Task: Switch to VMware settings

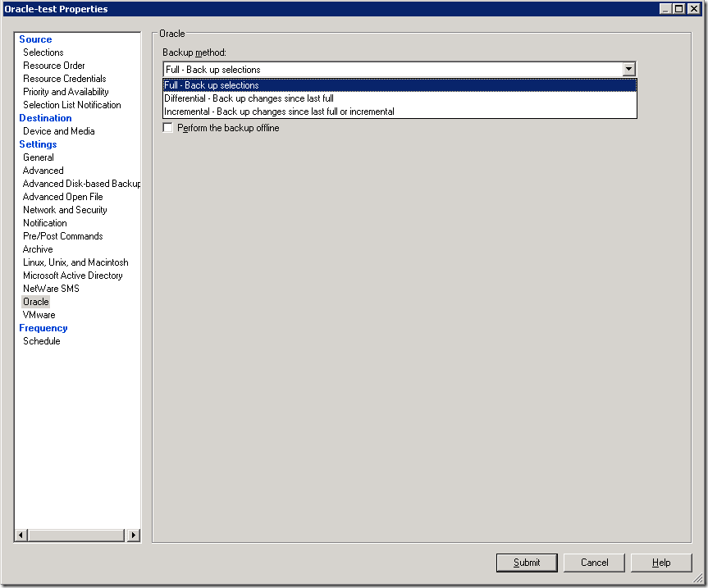Action: tap(39, 315)
